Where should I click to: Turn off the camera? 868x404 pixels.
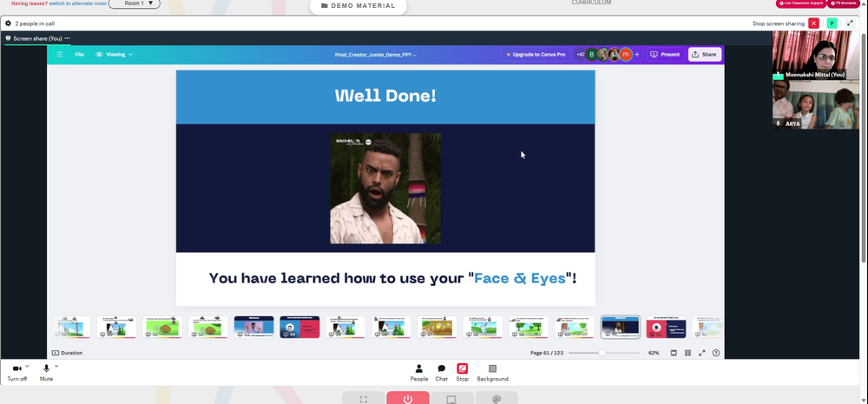point(16,373)
